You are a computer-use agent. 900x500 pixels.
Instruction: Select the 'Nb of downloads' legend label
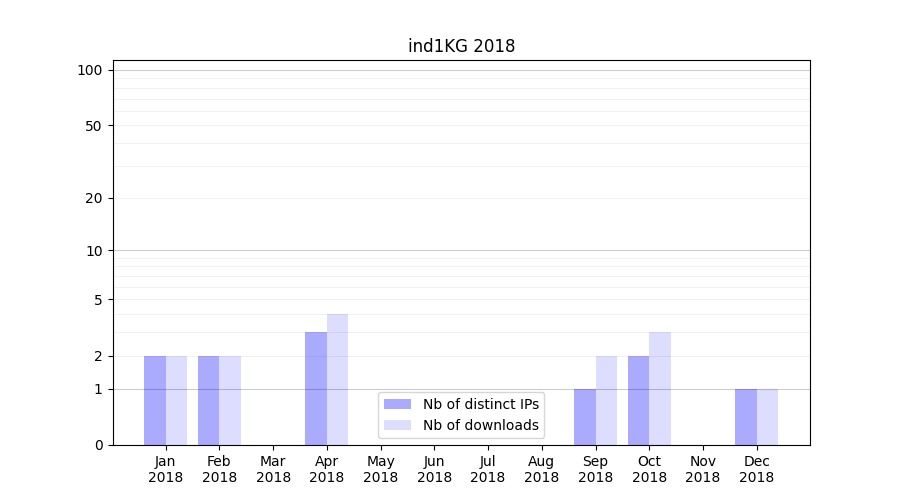click(x=480, y=425)
